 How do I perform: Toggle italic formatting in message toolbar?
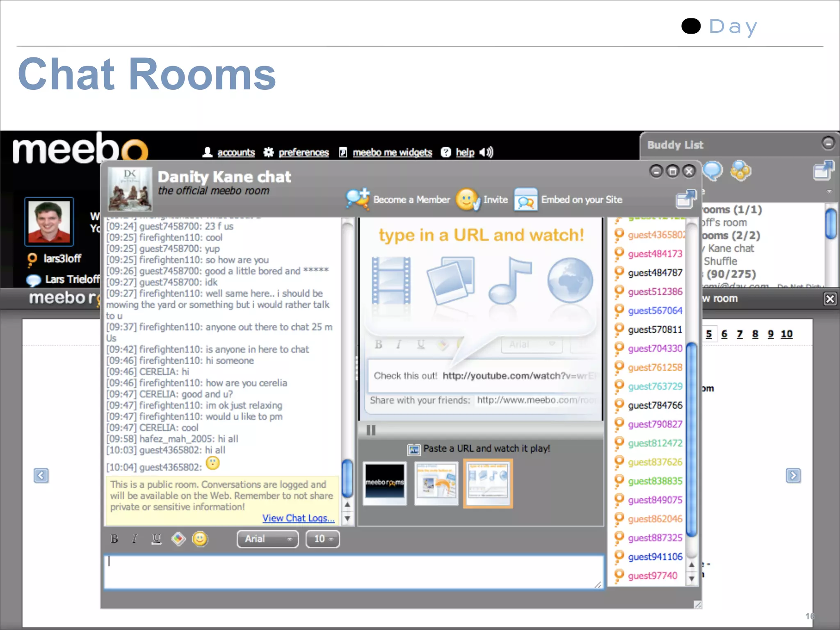point(135,539)
